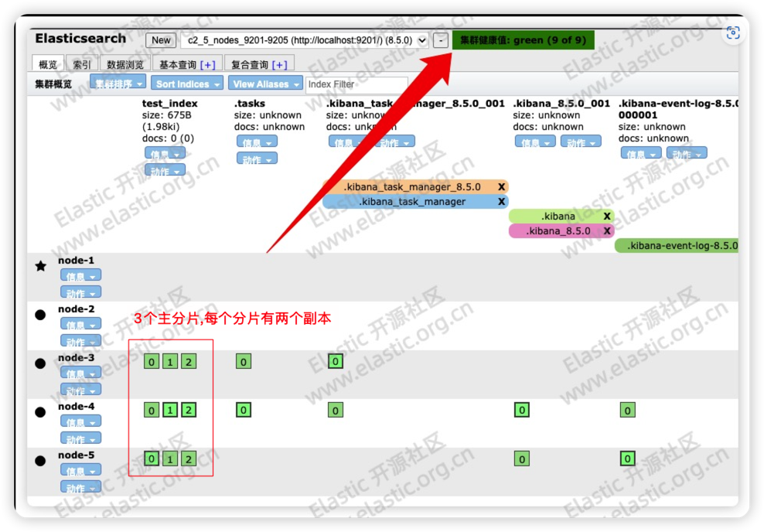Click the .kibana-event-log-8.5.0 alias bar
764x532 pixels.
pyautogui.click(x=677, y=246)
